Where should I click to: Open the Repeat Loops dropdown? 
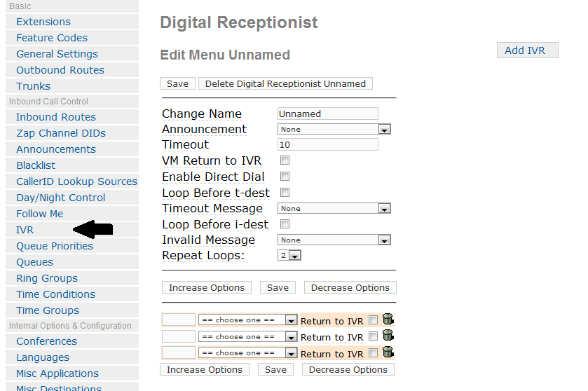[x=289, y=256]
